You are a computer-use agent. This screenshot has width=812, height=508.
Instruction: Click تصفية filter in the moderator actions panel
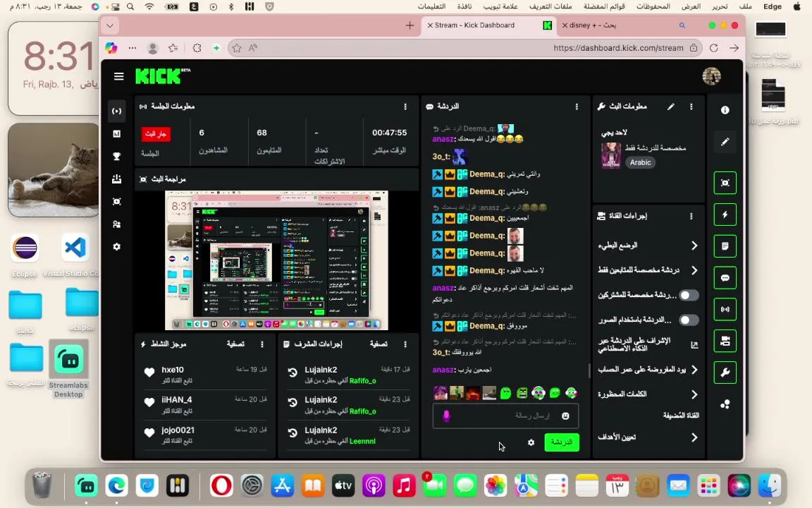pos(379,344)
